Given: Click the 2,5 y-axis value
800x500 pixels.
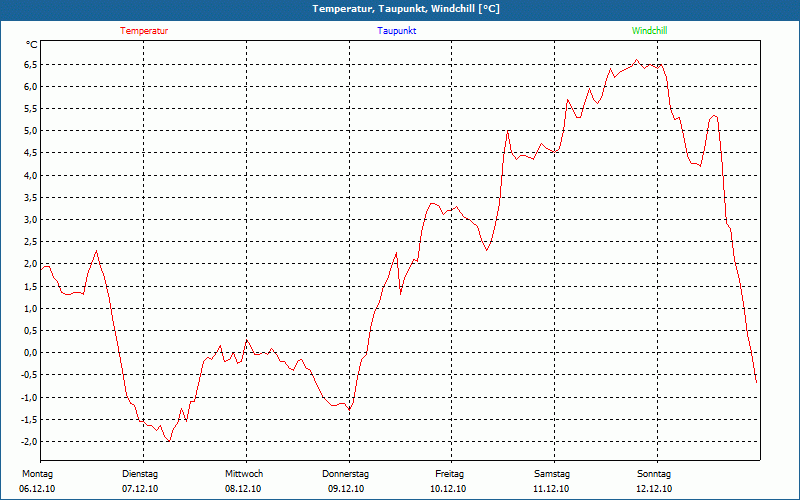Looking at the screenshot, I should [x=30, y=242].
